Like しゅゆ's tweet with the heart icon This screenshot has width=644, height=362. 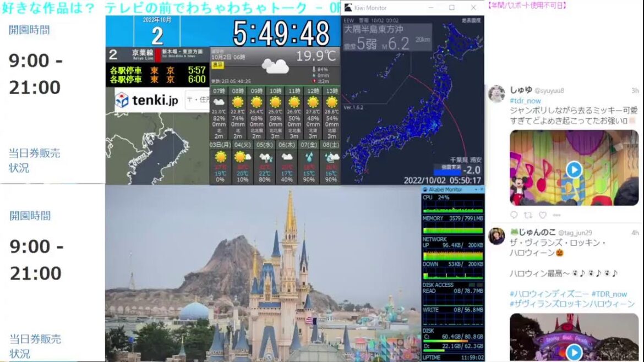pos(543,215)
